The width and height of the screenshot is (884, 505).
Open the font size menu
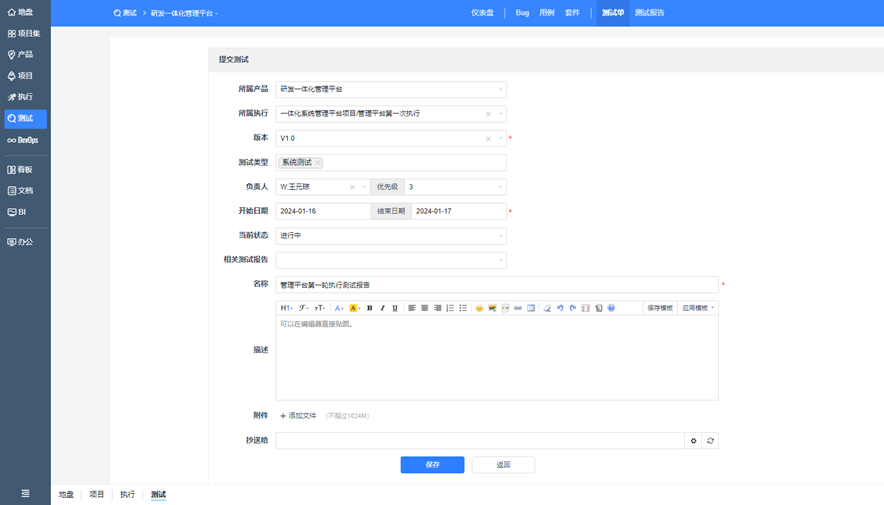(320, 308)
